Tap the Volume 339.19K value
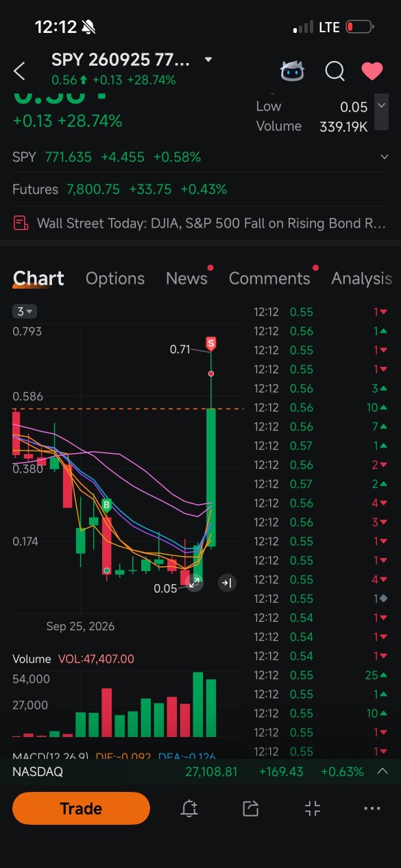The height and width of the screenshot is (868, 401). [x=343, y=126]
